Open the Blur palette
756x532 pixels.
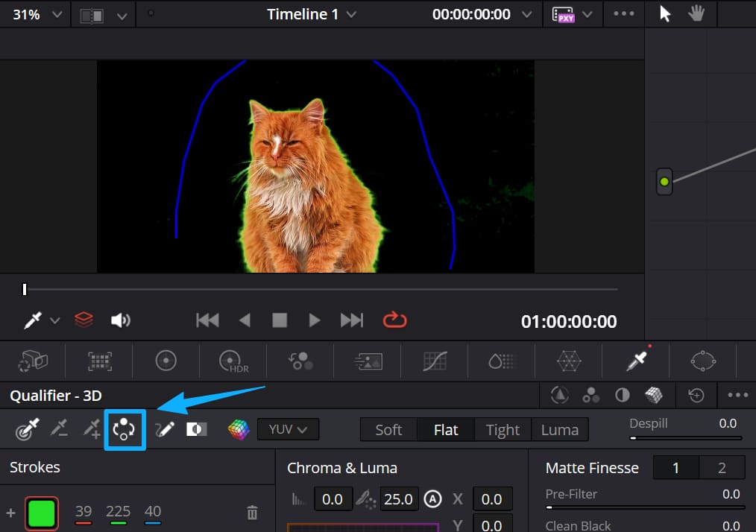(x=500, y=361)
